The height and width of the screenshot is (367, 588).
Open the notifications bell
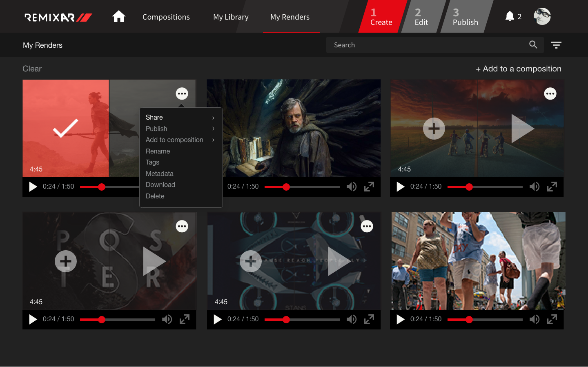coord(510,16)
